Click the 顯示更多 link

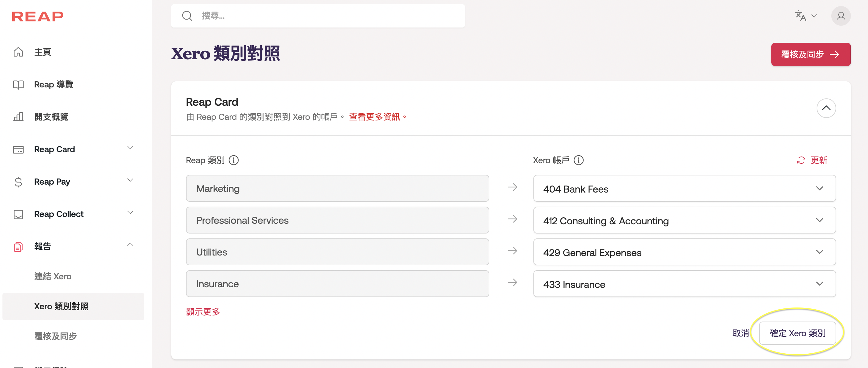coord(203,312)
